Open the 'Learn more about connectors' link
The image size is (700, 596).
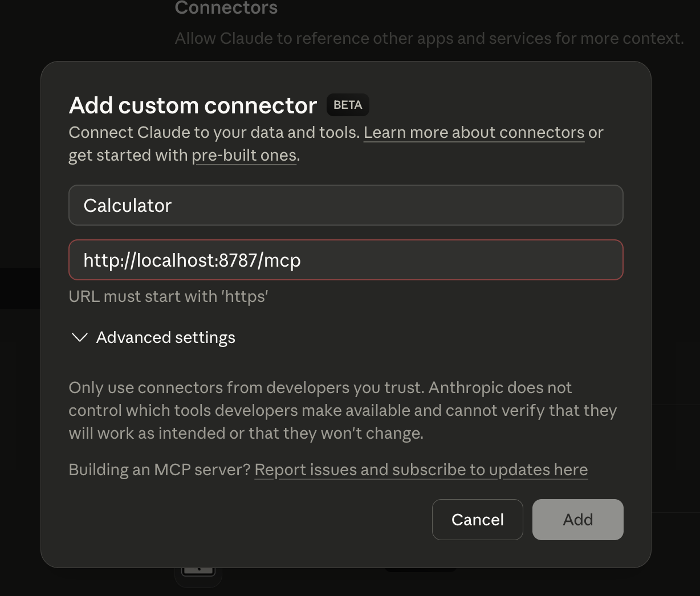pos(474,132)
